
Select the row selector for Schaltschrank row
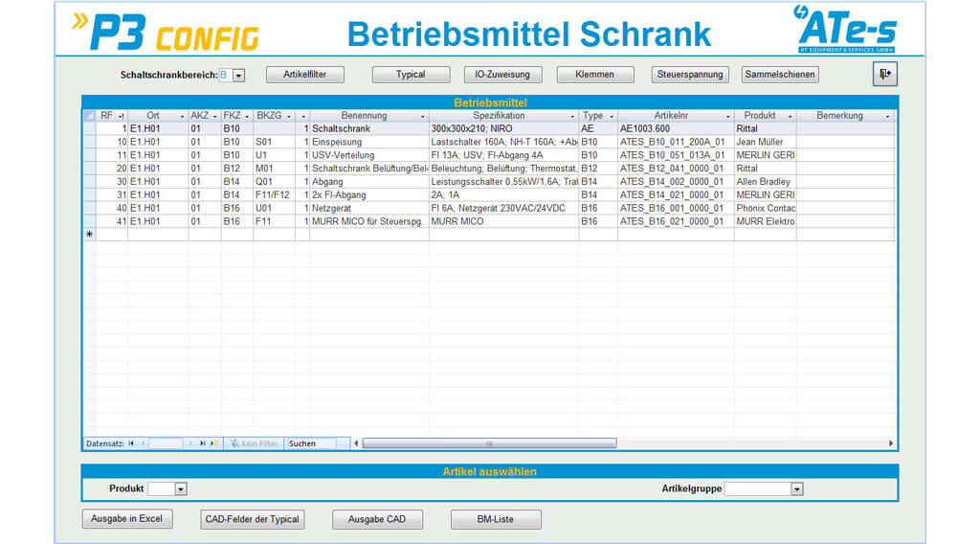[x=89, y=128]
